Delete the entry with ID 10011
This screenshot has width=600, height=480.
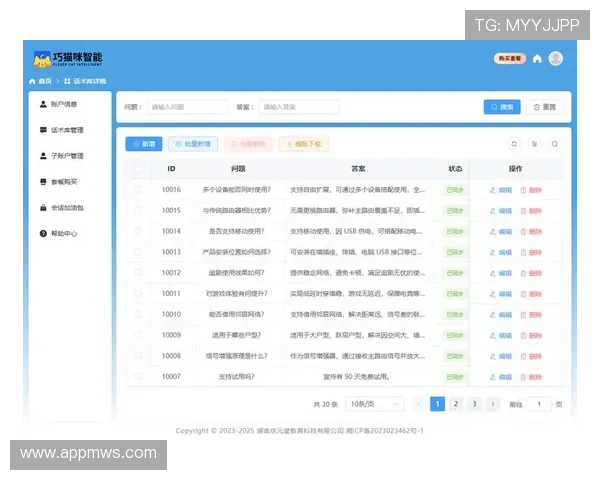[532, 294]
